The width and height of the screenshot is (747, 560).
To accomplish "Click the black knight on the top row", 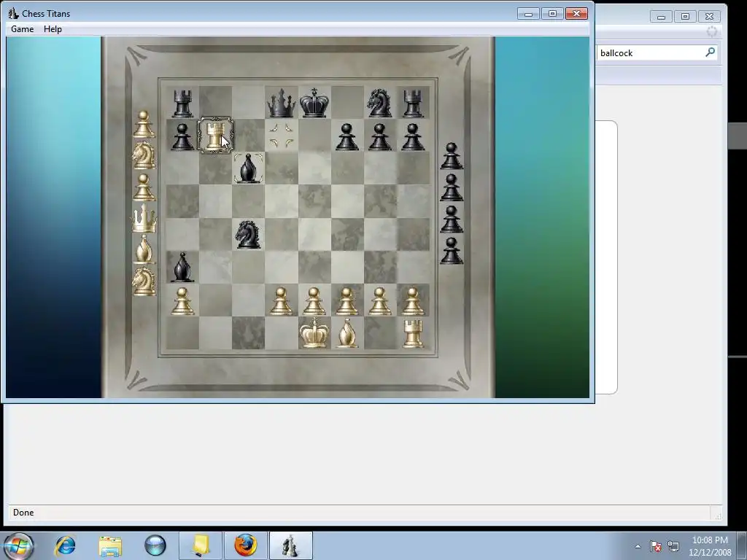I will tap(379, 103).
